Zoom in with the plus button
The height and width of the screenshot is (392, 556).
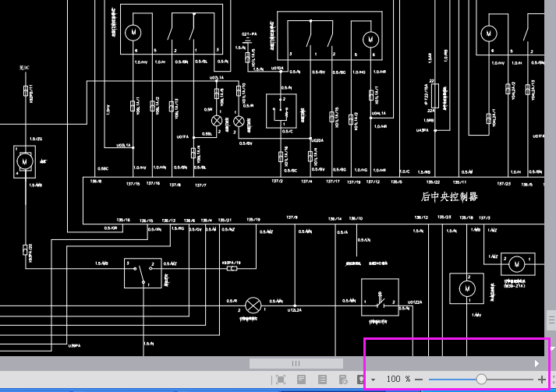pyautogui.click(x=542, y=380)
